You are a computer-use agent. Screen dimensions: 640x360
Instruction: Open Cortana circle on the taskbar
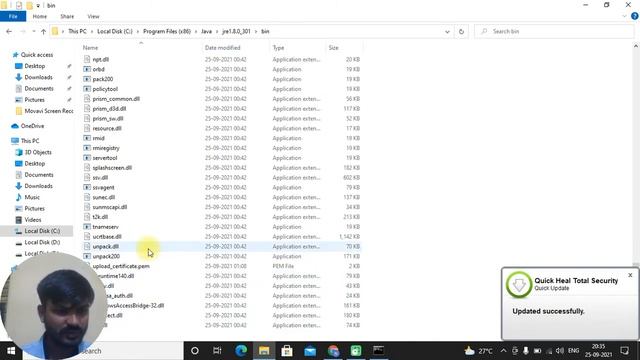(x=195, y=351)
